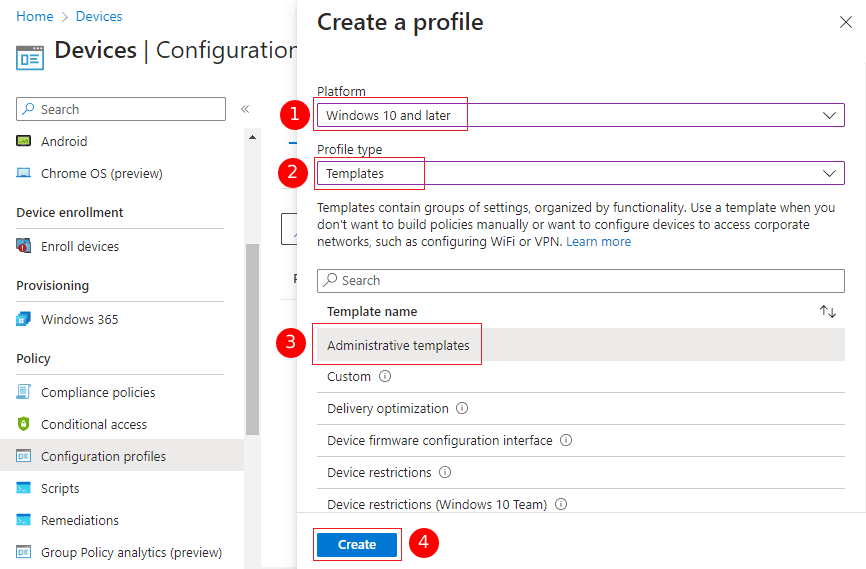The height and width of the screenshot is (569, 866).
Task: Click the Remediations icon in sidebar
Action: 24,520
